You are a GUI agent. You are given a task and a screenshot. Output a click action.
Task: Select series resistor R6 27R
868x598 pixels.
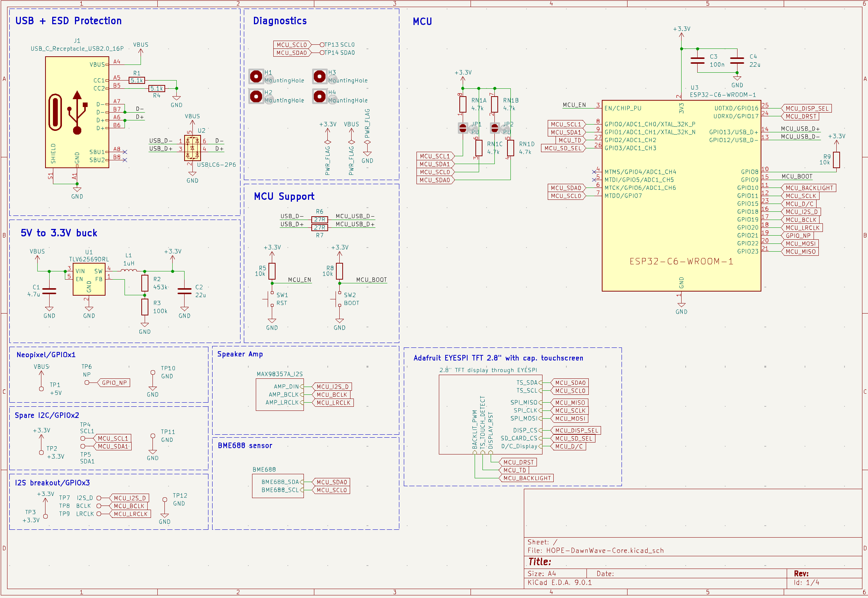(x=320, y=220)
